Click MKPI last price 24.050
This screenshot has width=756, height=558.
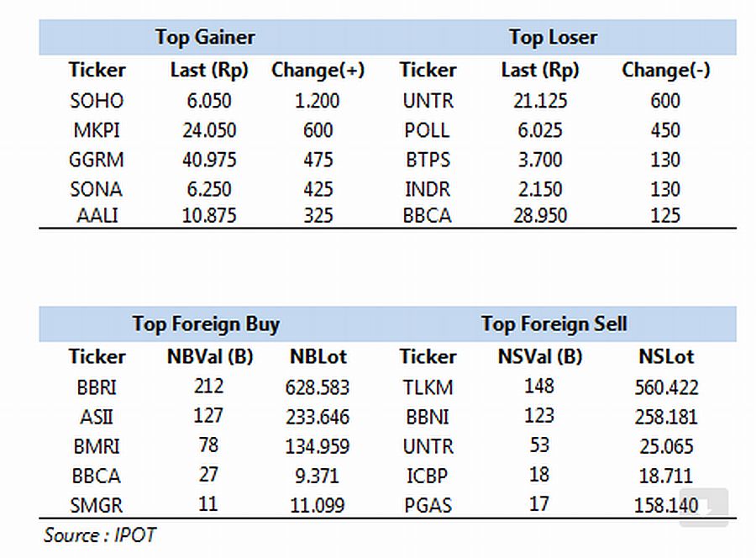point(209,130)
